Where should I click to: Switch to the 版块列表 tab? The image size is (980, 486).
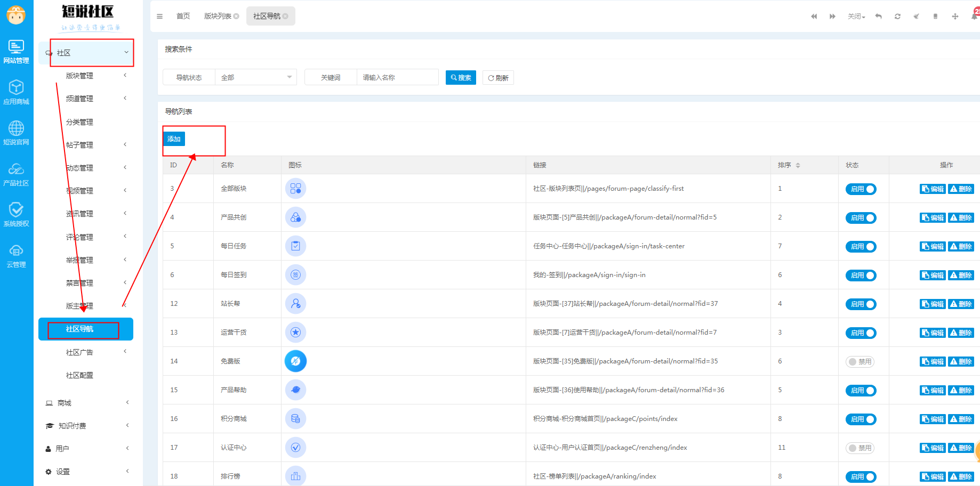tap(218, 17)
